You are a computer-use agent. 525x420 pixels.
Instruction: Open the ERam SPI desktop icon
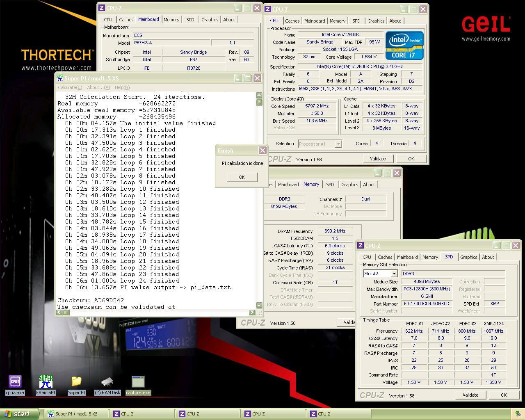pyautogui.click(x=46, y=382)
